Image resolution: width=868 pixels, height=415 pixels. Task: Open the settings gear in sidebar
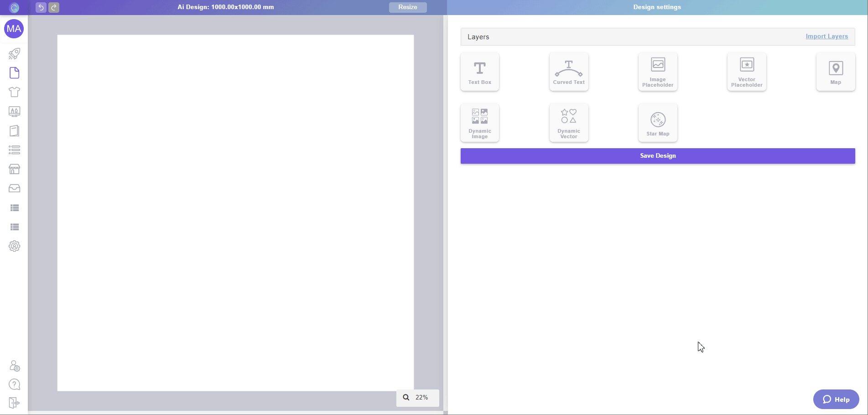pos(14,246)
